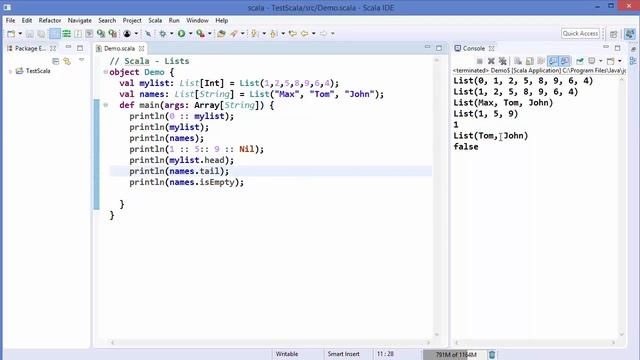Maximize the editor area
Image resolution: width=640 pixels, height=360 pixels.
tap(439, 48)
